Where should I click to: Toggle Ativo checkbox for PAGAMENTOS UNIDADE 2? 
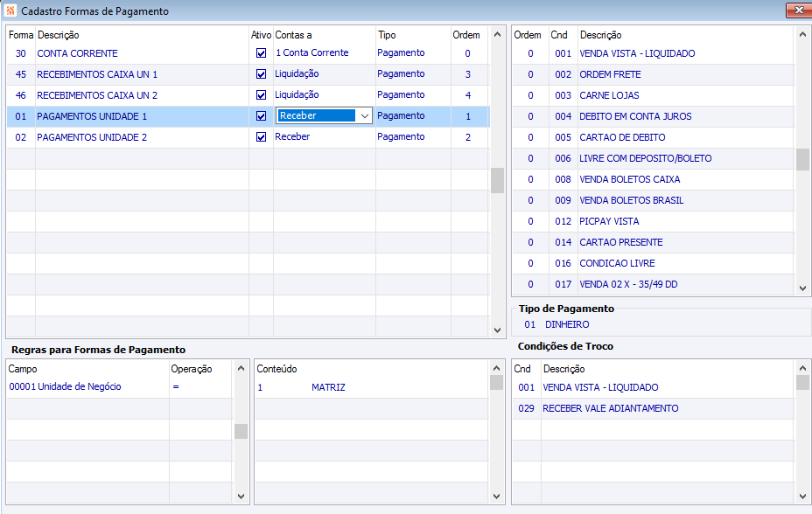coord(261,137)
